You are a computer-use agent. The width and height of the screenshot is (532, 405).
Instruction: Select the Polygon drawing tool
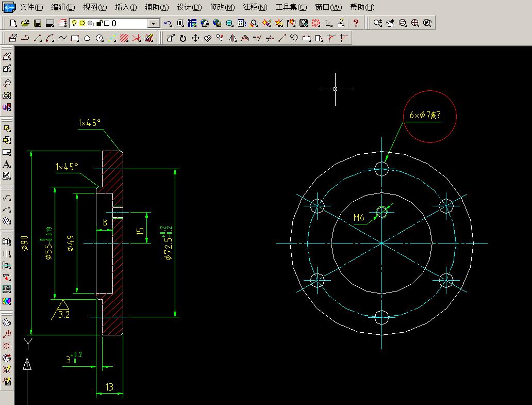point(87,38)
